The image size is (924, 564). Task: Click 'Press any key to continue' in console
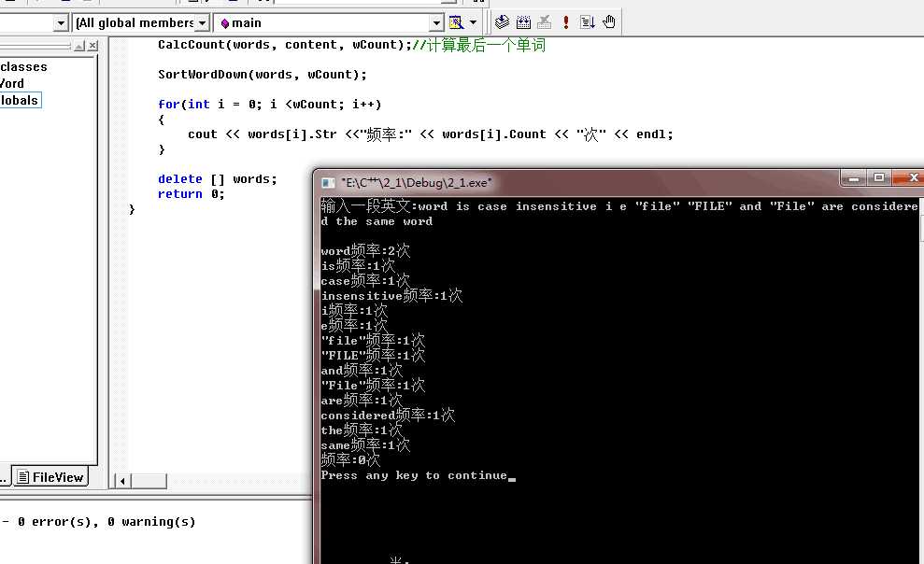(x=414, y=475)
